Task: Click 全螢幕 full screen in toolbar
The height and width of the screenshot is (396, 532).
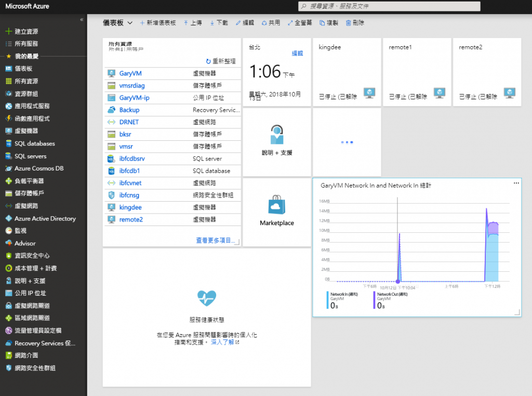Action: 300,23
